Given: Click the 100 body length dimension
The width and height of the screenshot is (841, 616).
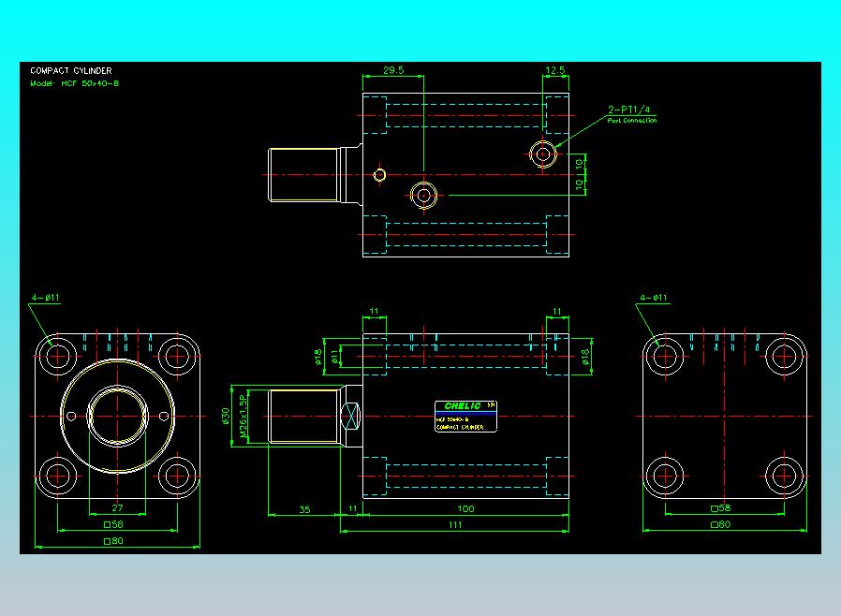Looking at the screenshot, I should point(465,508).
